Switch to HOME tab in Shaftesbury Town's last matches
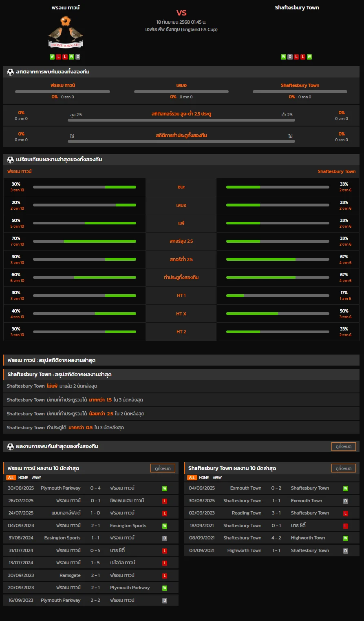Image resolution: width=364 pixels, height=621 pixels. pos(204,478)
